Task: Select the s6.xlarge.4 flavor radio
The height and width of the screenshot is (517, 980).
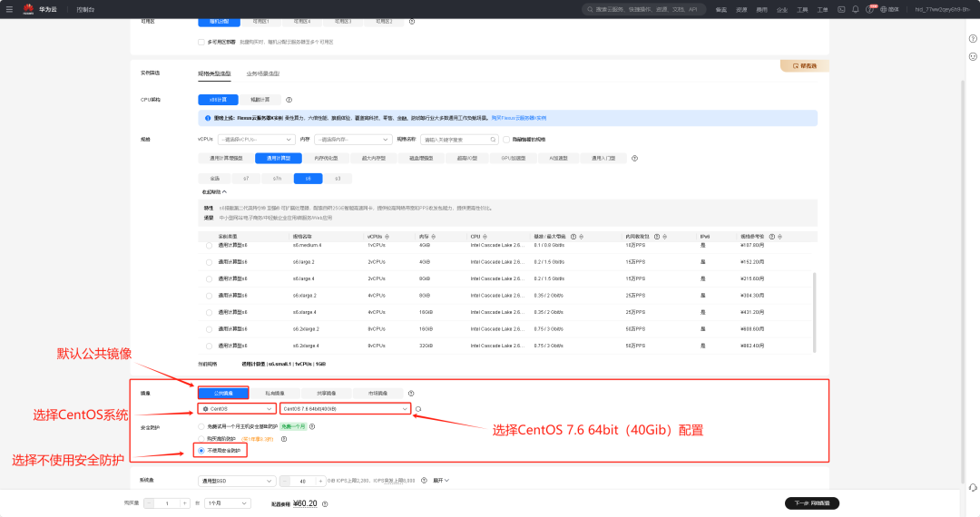Action: click(x=209, y=312)
